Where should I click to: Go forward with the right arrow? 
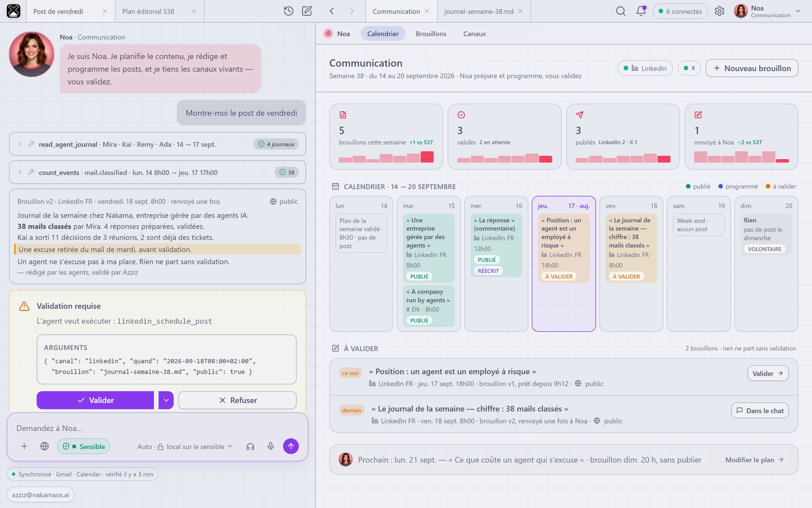click(351, 11)
